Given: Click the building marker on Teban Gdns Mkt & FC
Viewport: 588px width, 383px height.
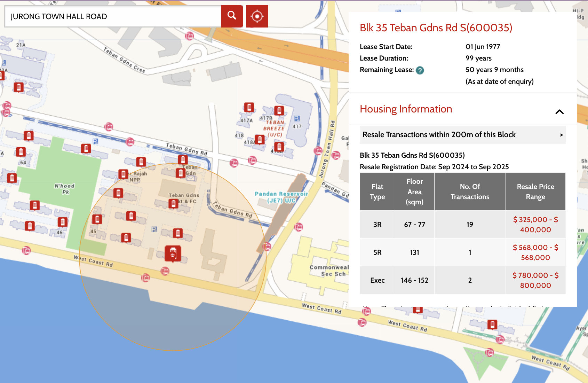Looking at the screenshot, I should (x=173, y=203).
